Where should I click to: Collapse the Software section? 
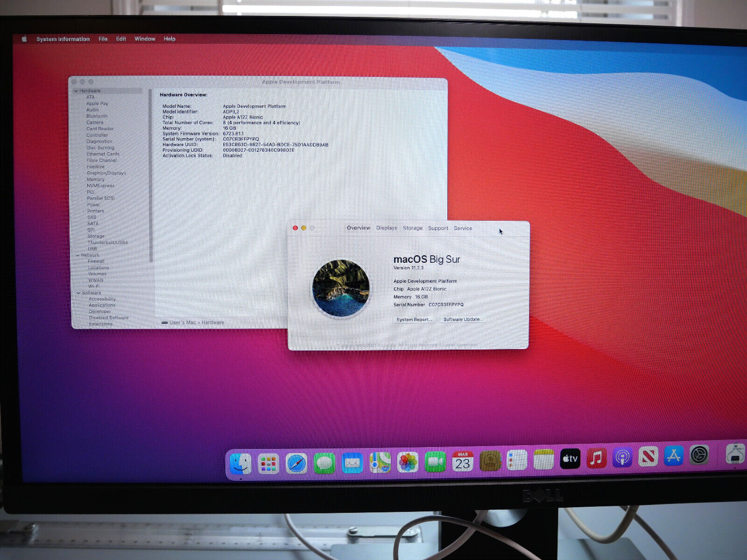78,293
